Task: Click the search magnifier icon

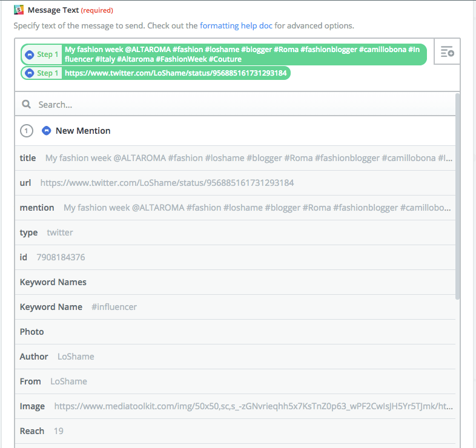Action: [27, 104]
